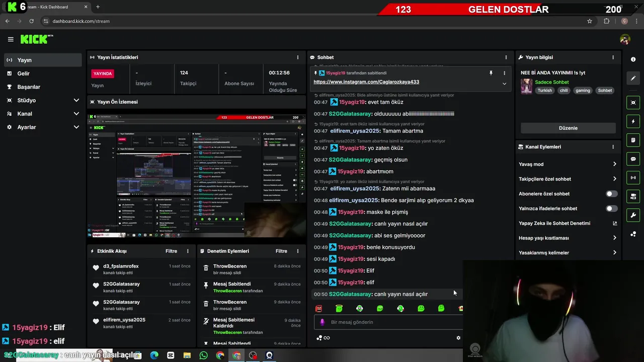Click the Bir mesaj gönderin input field
Viewport: 644px width, 362px height.
click(388, 322)
